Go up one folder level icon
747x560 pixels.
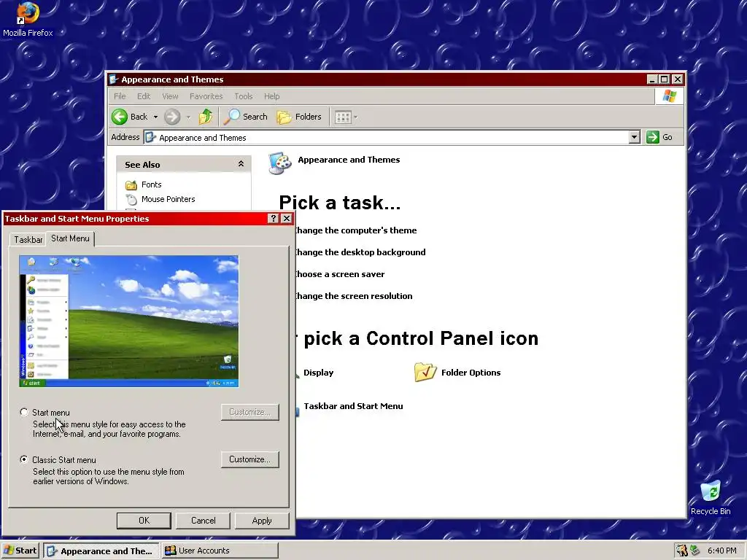(x=205, y=117)
